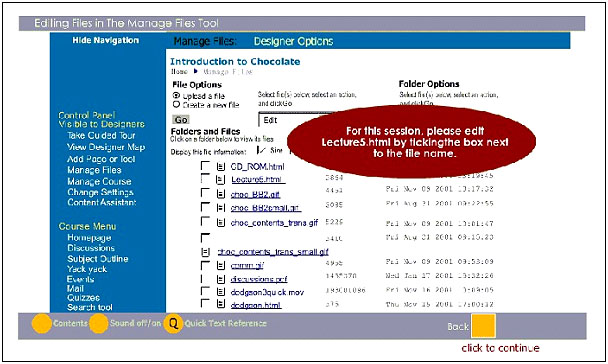The image size is (608, 364).
Task: Click Home breadcrumb link
Action: click(180, 71)
